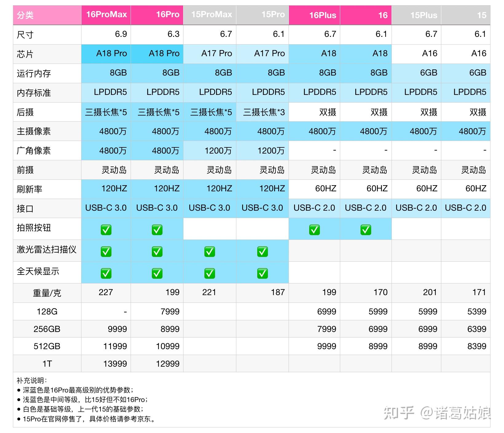Screen dimensions: 504x433
Task: Click the 拍照按钮 checkmark under 16ProMax
Action: 106,230
